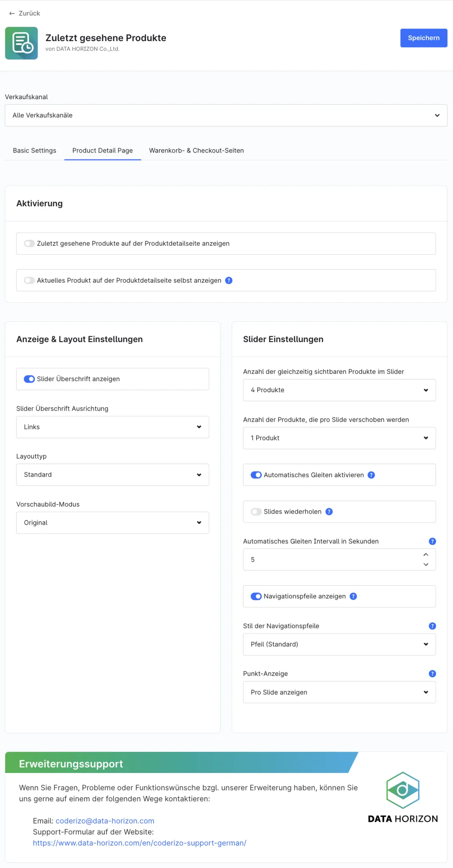Image resolution: width=453 pixels, height=868 pixels.
Task: Open help for Gleiten Intervall in Sekunden
Action: (432, 541)
